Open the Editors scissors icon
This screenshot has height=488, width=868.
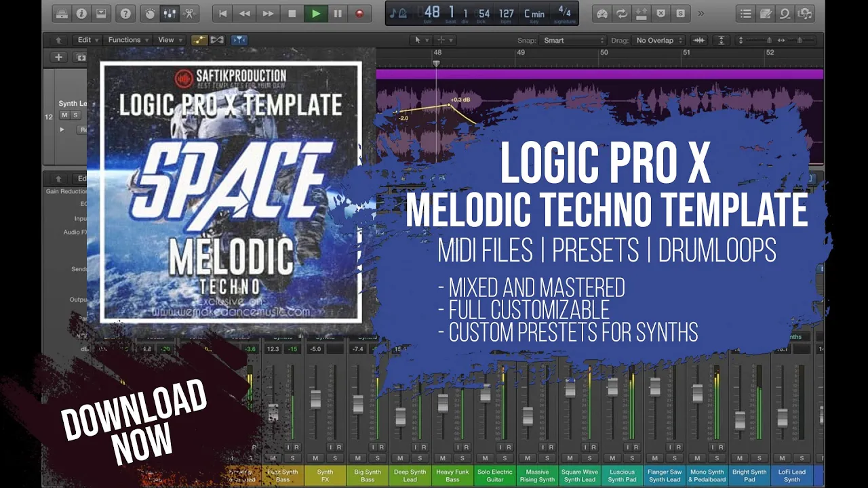tap(189, 13)
